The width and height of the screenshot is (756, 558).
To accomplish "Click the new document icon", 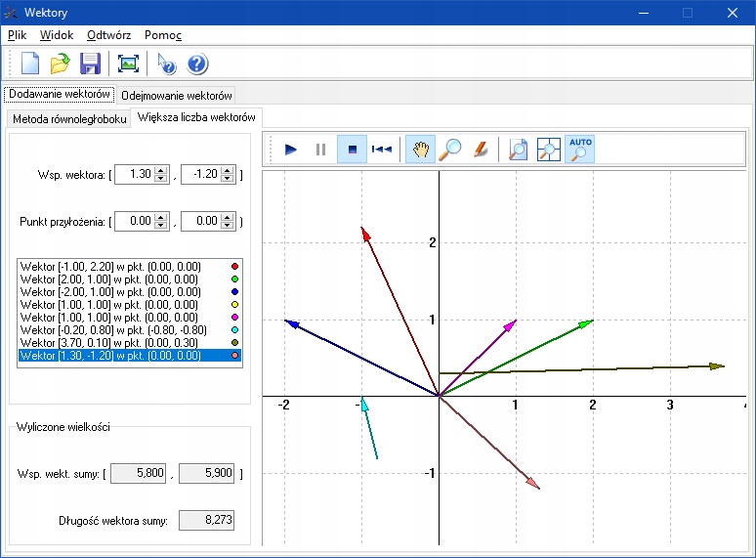I will [x=30, y=64].
